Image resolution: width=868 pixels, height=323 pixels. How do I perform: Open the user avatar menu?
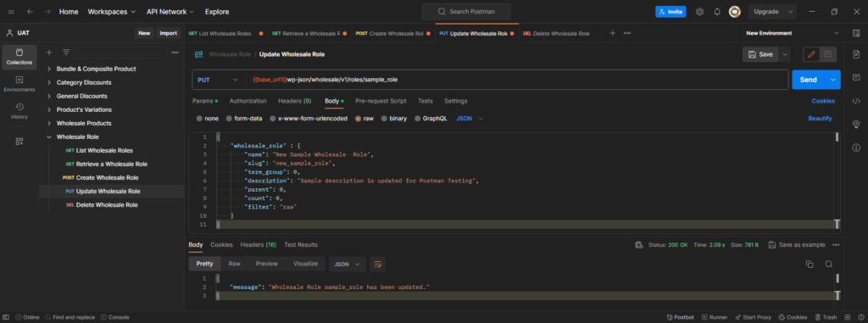click(735, 12)
